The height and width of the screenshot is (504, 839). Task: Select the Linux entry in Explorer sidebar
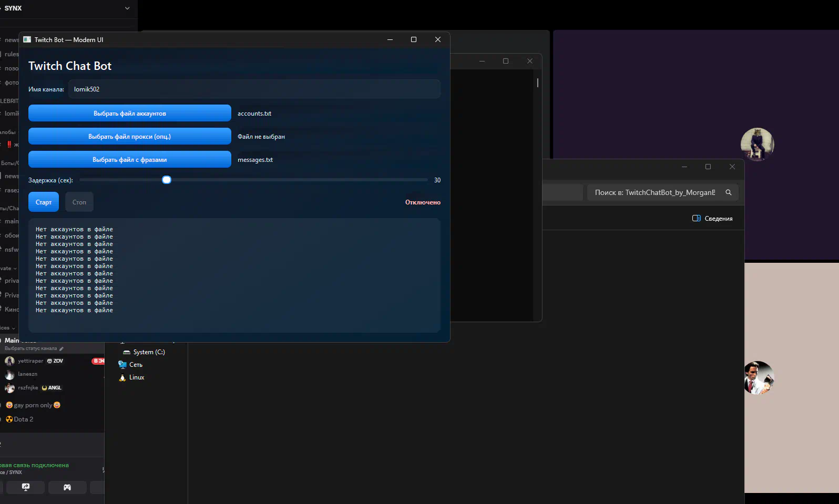pos(136,377)
